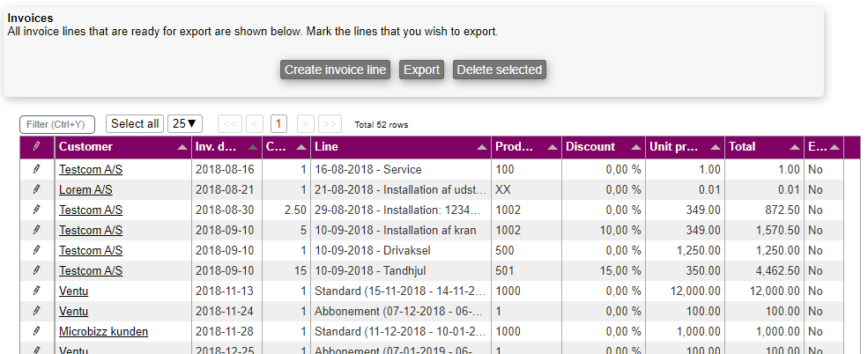Go to the next page using the single right arrow
Screen dimensions: 868x354
pos(306,124)
